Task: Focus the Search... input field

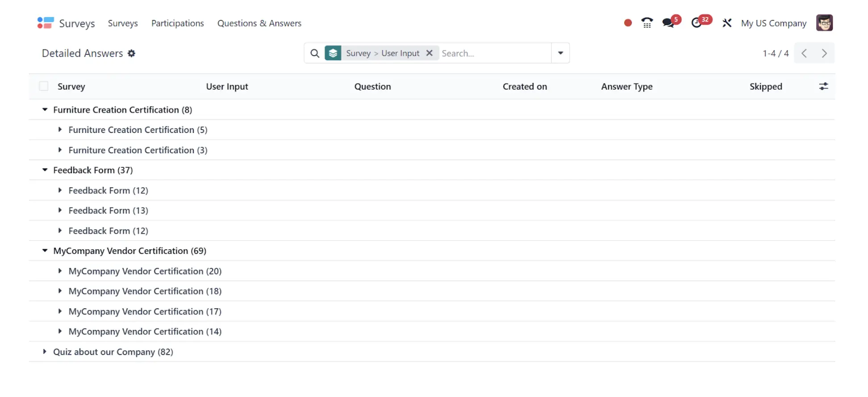Action: (x=495, y=53)
